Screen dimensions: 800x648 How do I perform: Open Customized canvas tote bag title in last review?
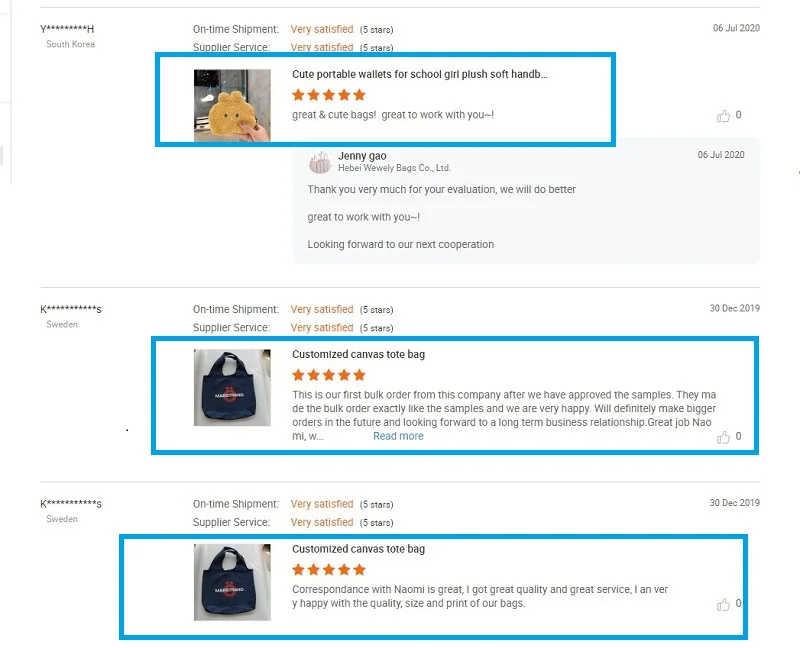pyautogui.click(x=358, y=549)
